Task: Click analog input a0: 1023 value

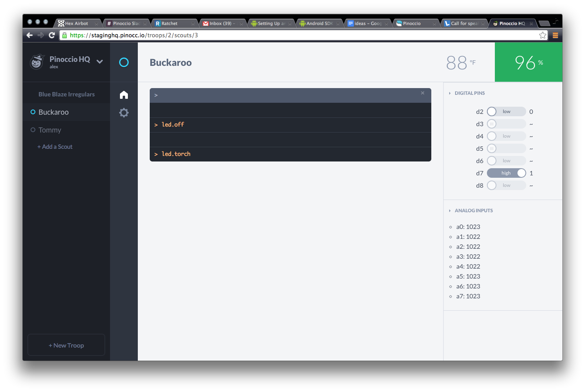Action: point(468,227)
